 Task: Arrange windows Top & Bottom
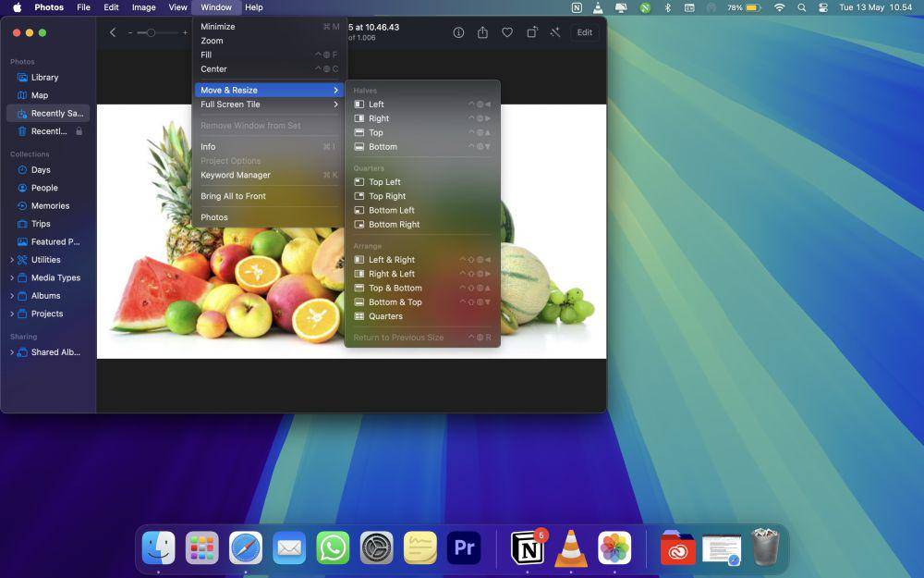pyautogui.click(x=422, y=289)
